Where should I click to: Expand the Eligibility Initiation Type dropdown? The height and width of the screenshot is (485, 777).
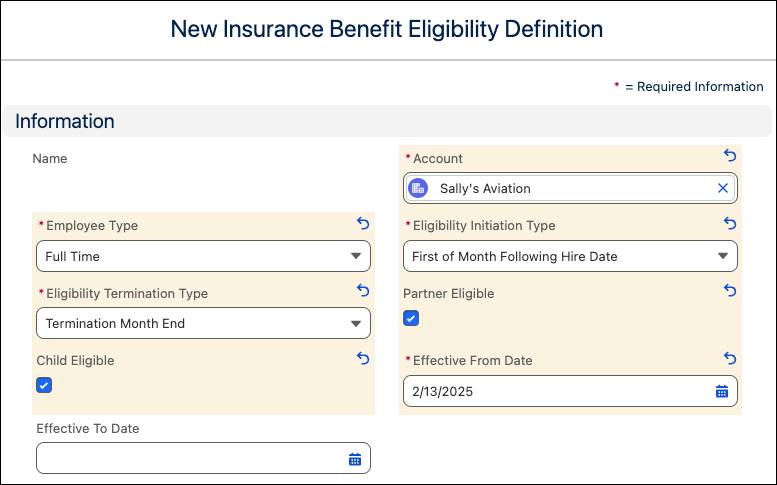(x=570, y=256)
